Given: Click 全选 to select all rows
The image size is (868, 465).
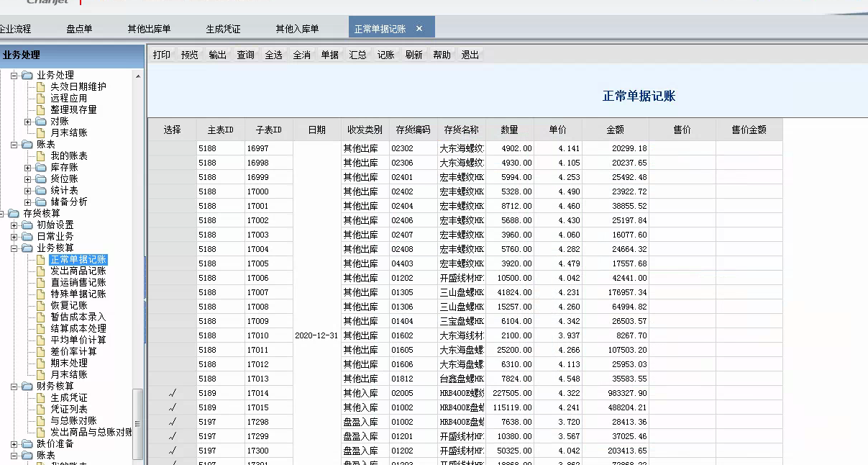Looking at the screenshot, I should coord(274,55).
